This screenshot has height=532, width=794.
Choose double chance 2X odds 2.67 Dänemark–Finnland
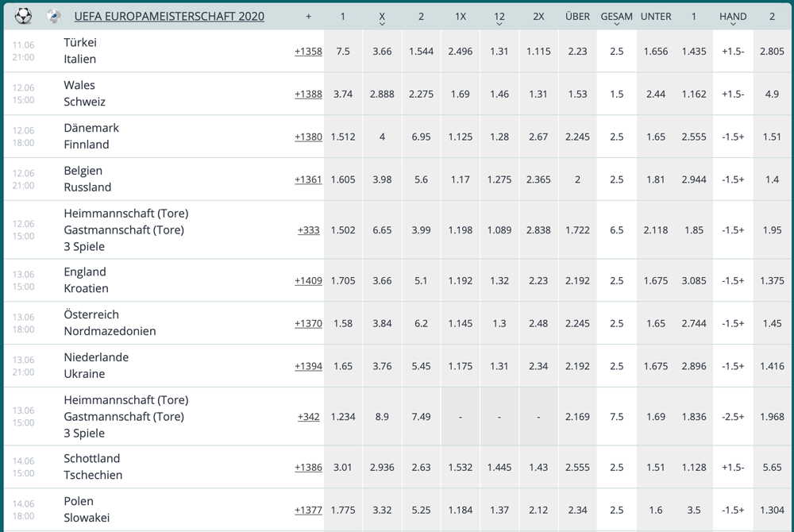[x=538, y=137]
